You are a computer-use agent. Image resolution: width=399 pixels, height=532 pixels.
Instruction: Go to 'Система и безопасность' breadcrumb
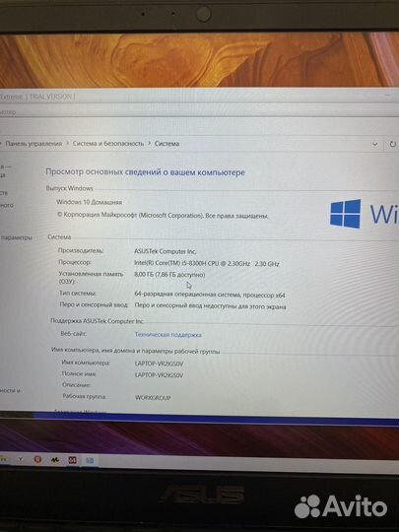108,144
